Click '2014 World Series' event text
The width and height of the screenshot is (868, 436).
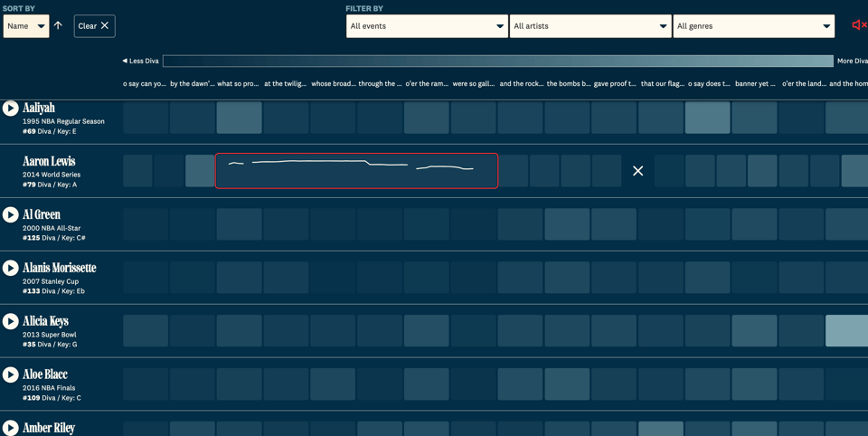tap(52, 175)
